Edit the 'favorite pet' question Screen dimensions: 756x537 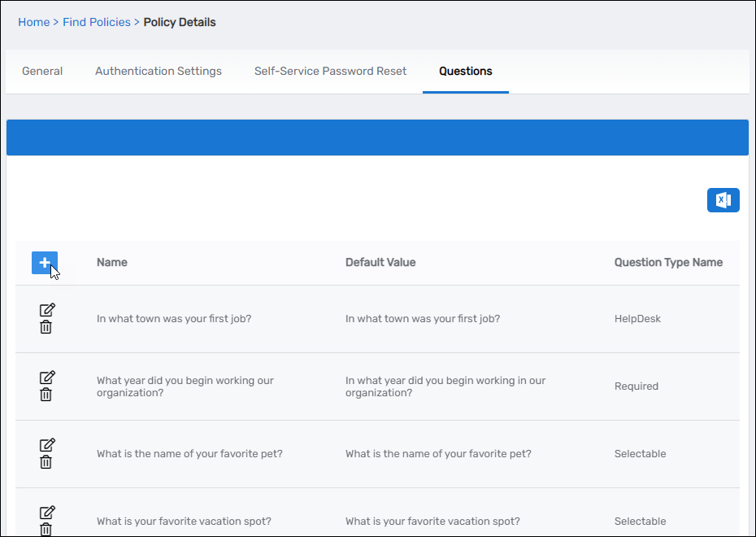pos(47,445)
